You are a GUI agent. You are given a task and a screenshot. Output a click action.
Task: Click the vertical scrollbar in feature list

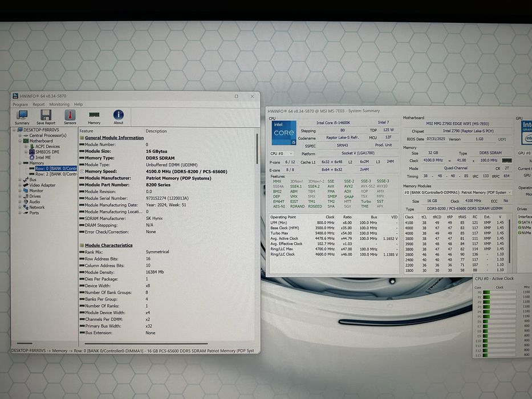coord(257,149)
